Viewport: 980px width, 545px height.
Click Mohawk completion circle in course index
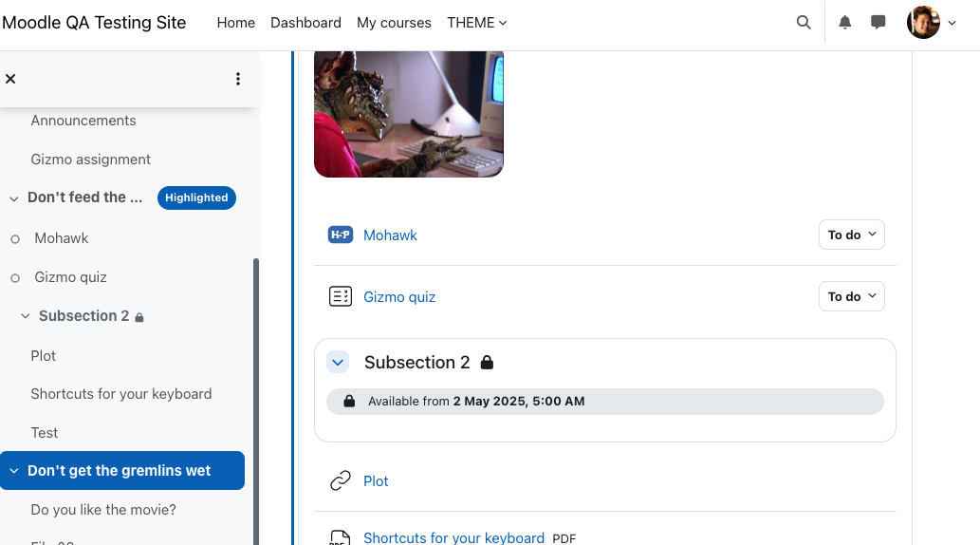coord(15,239)
